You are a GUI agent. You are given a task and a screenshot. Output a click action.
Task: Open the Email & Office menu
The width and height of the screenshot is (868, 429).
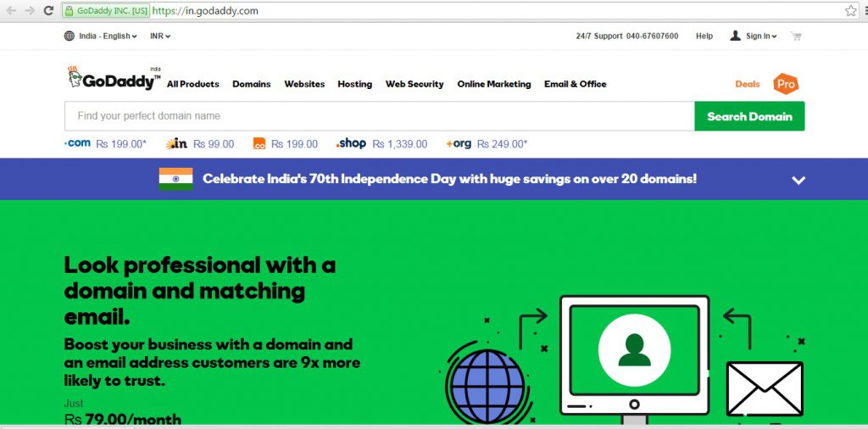click(x=576, y=84)
